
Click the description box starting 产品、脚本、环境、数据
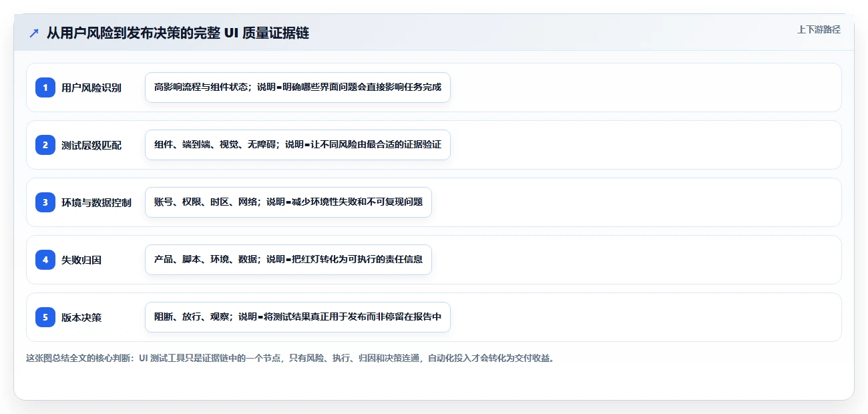[288, 260]
